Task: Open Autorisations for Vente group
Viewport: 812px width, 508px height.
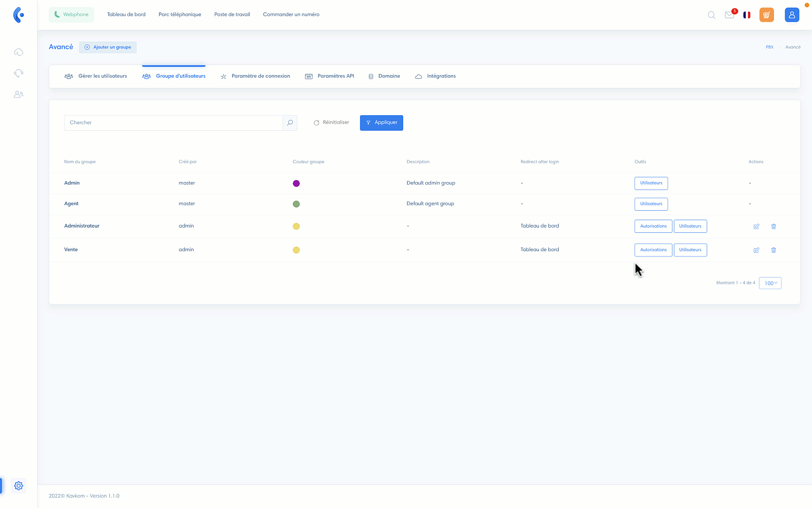Action: click(x=653, y=250)
